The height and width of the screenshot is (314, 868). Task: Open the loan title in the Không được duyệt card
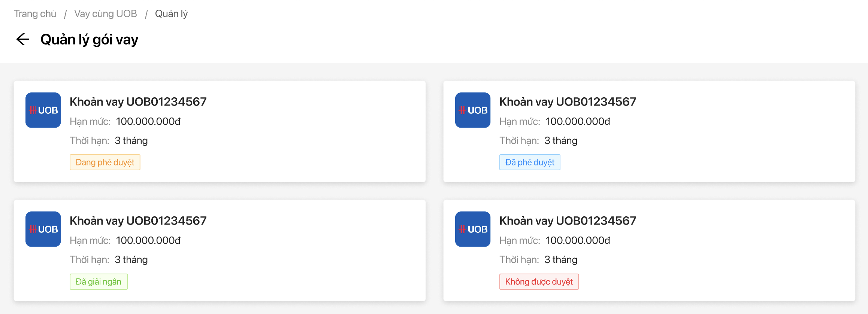point(568,221)
